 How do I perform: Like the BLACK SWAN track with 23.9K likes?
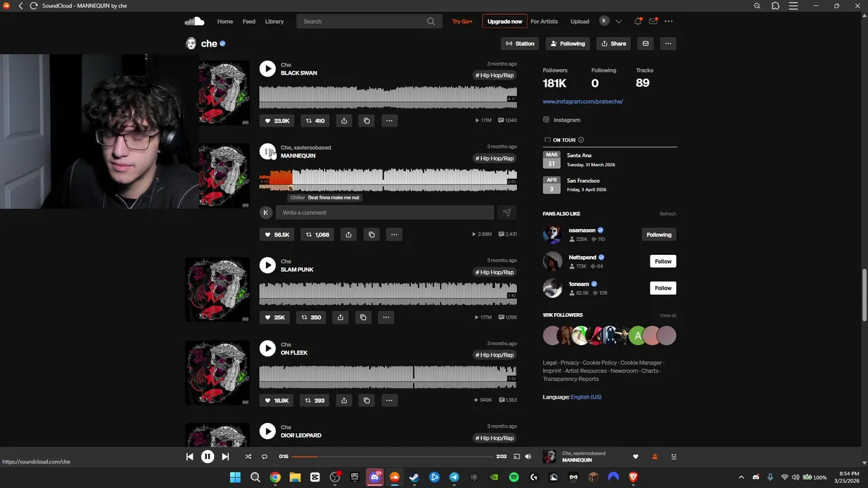[277, 121]
